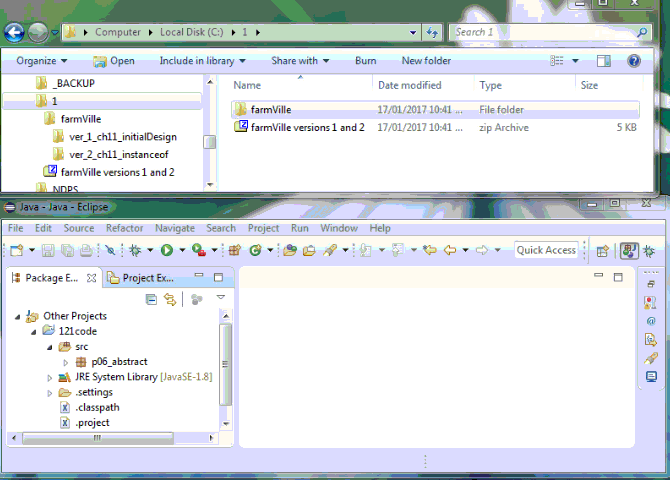Click the New Java Class icon
This screenshot has height=480, width=670.
coord(255,250)
